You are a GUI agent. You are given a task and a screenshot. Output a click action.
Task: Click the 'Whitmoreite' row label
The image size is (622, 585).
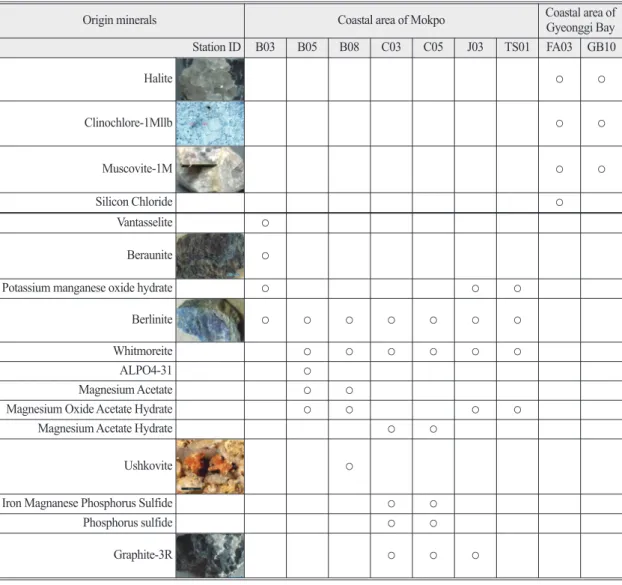coord(142,351)
